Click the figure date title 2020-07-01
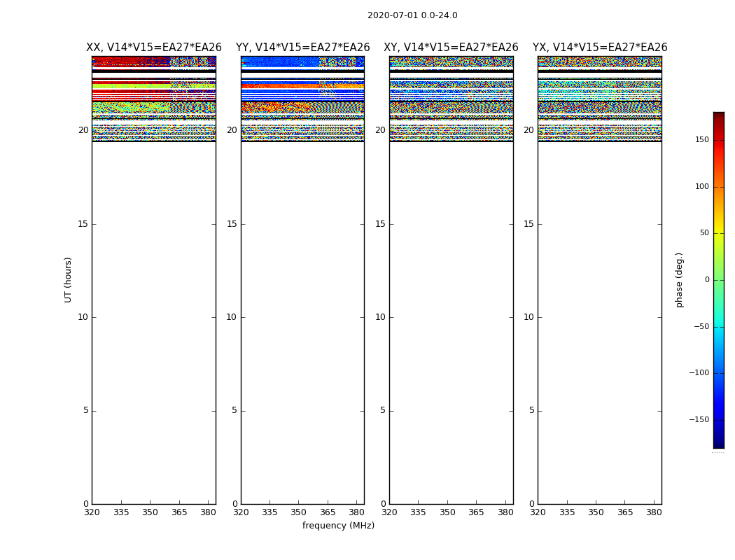 pos(412,15)
